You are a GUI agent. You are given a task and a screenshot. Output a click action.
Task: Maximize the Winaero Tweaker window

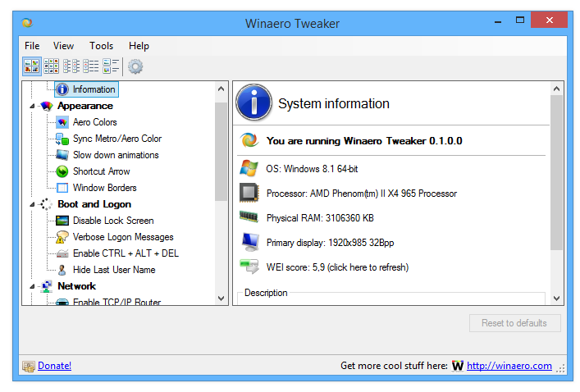tap(520, 21)
